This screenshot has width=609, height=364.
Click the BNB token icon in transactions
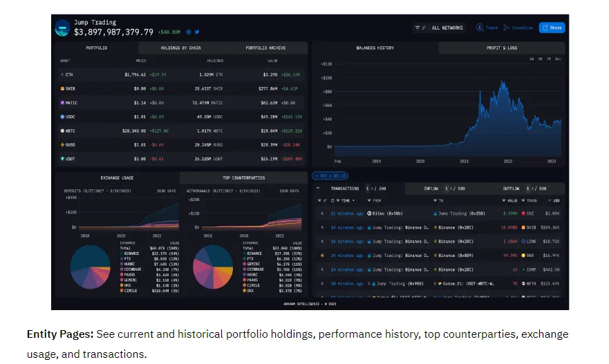click(523, 256)
